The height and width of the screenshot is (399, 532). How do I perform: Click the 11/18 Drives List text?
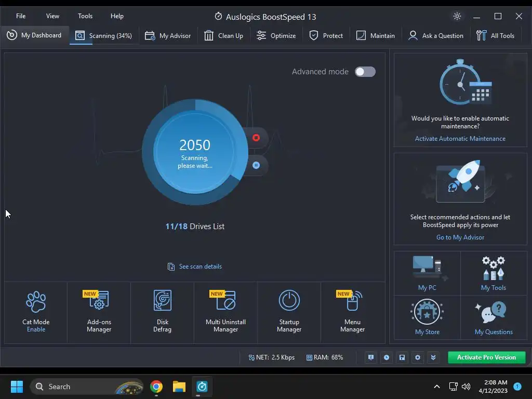[195, 227]
